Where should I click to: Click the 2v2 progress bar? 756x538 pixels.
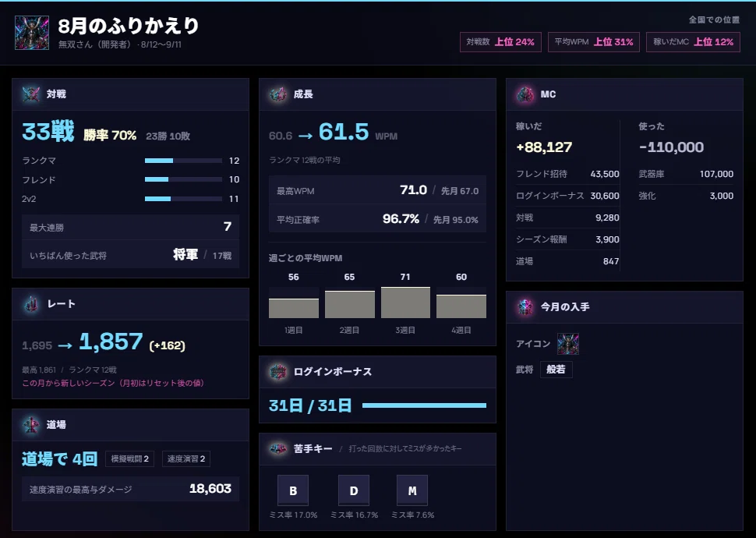183,199
